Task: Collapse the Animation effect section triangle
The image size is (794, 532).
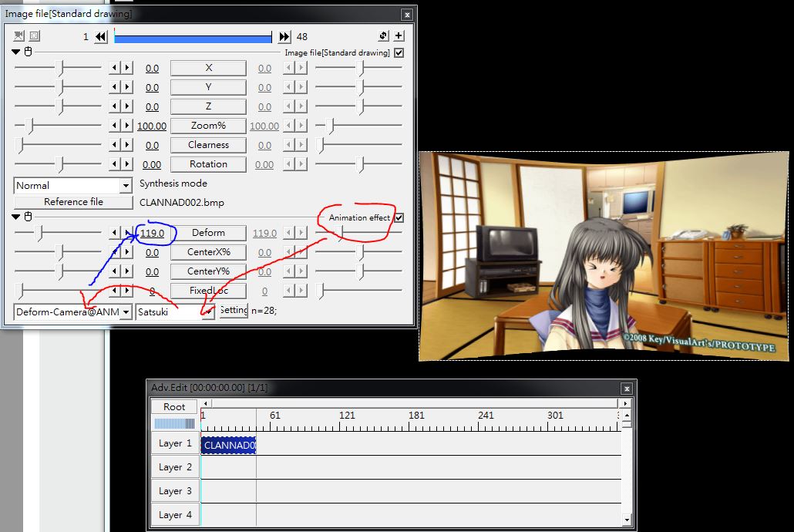Action: [x=15, y=217]
